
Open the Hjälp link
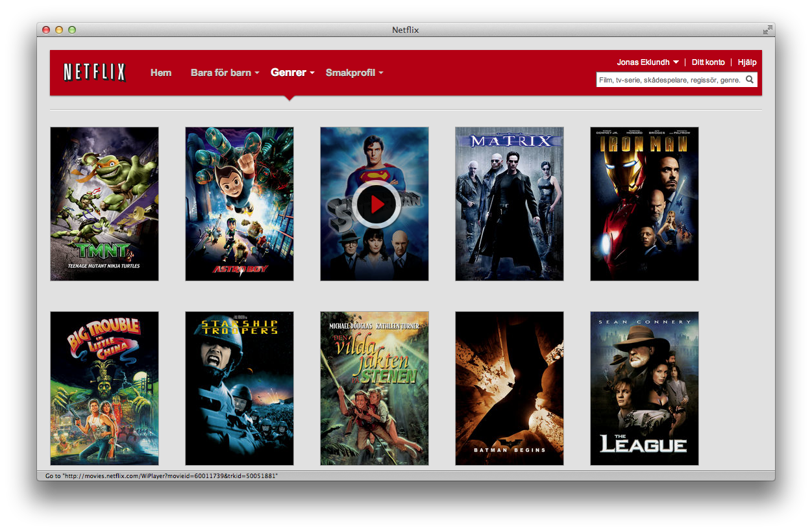[747, 62]
